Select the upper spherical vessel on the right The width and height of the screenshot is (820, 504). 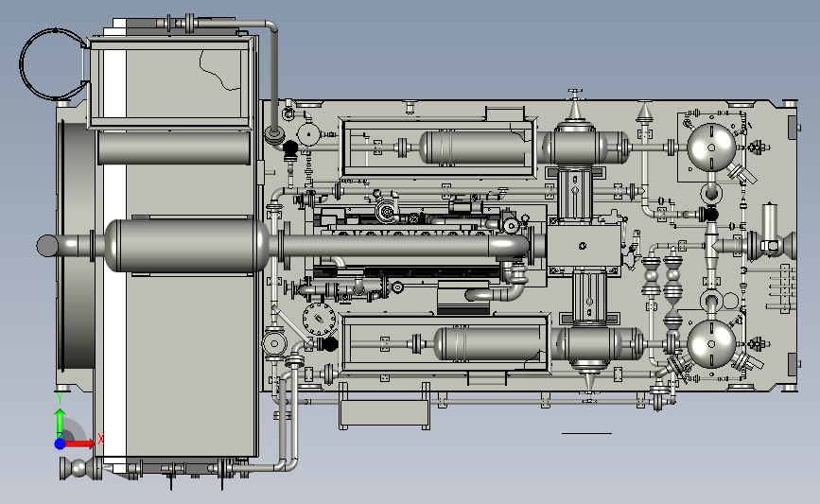click(x=710, y=148)
